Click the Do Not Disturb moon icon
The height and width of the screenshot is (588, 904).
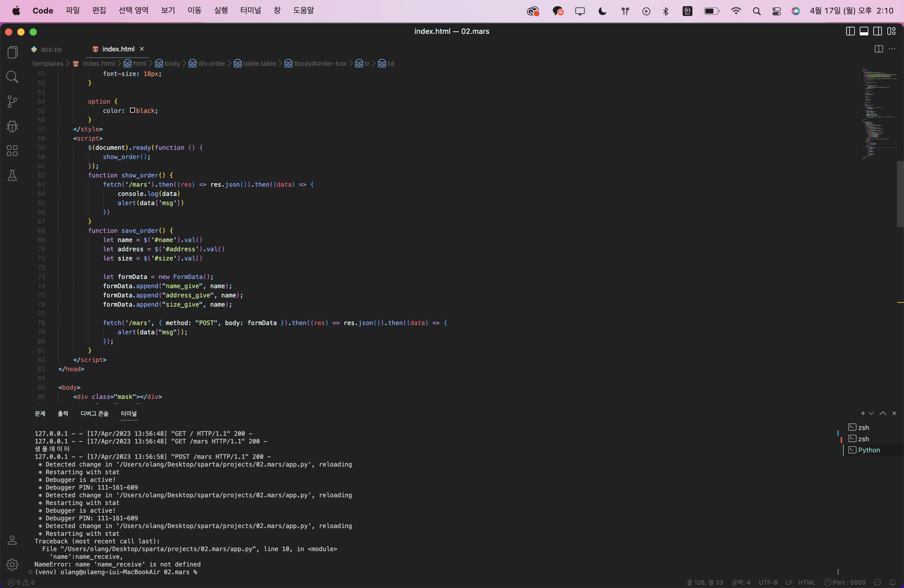point(602,11)
